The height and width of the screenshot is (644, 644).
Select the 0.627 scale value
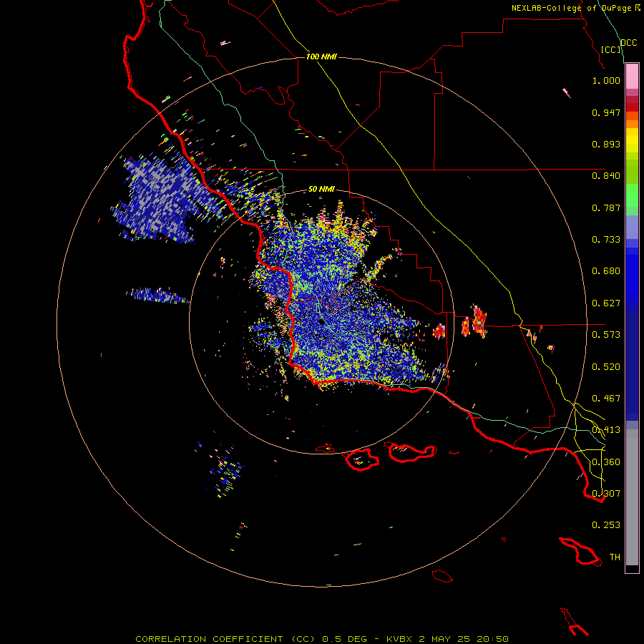pyautogui.click(x=606, y=303)
